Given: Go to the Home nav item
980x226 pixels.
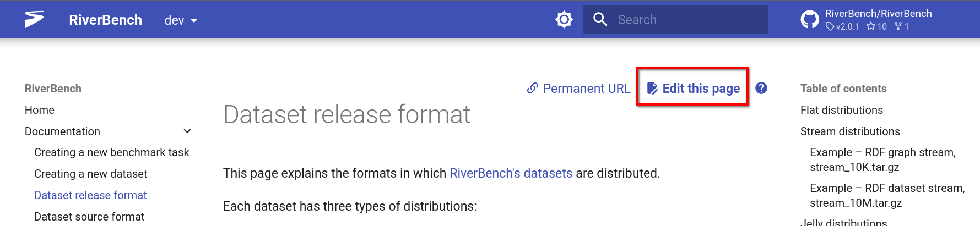Looking at the screenshot, I should coord(40,110).
